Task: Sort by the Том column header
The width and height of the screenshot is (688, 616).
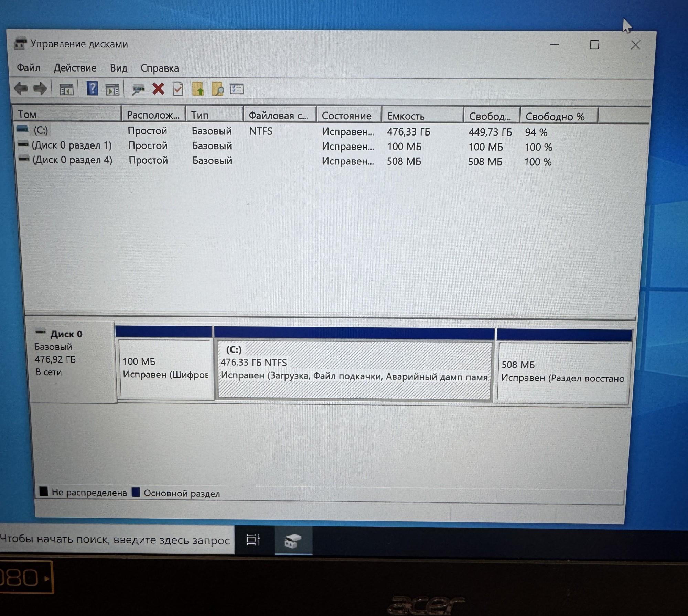Action: click(67, 114)
